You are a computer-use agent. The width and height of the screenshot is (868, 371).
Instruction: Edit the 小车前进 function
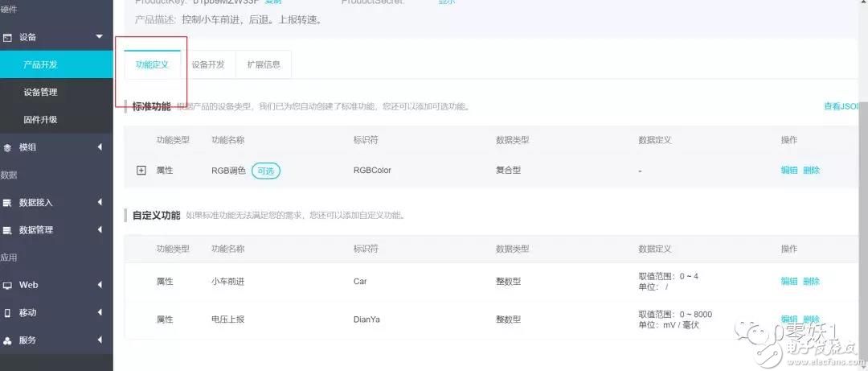(789, 281)
